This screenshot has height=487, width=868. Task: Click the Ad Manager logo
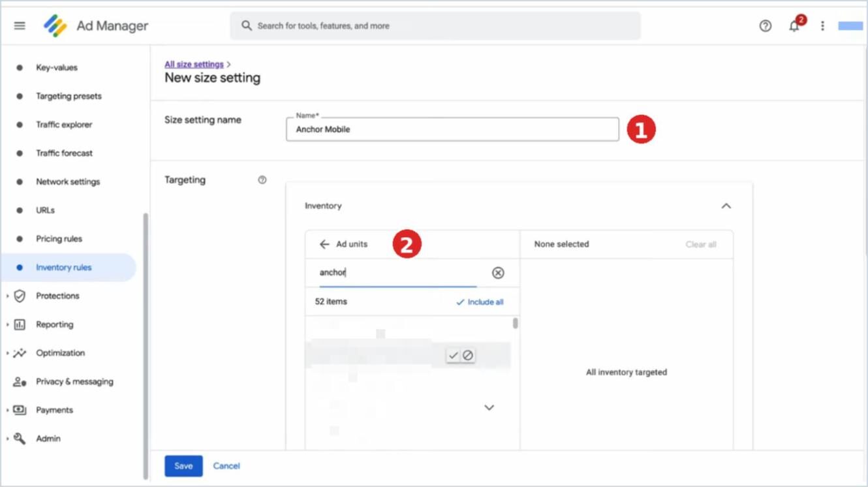pyautogui.click(x=55, y=26)
